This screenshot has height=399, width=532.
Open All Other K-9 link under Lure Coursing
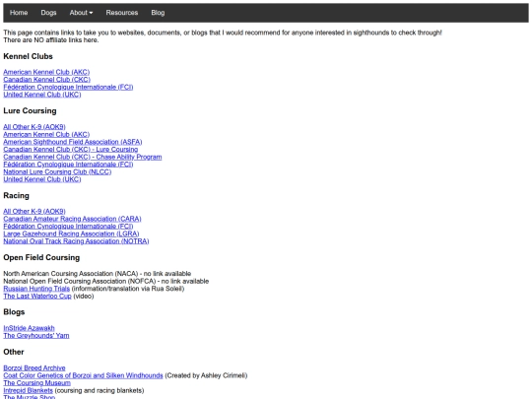[x=34, y=126]
